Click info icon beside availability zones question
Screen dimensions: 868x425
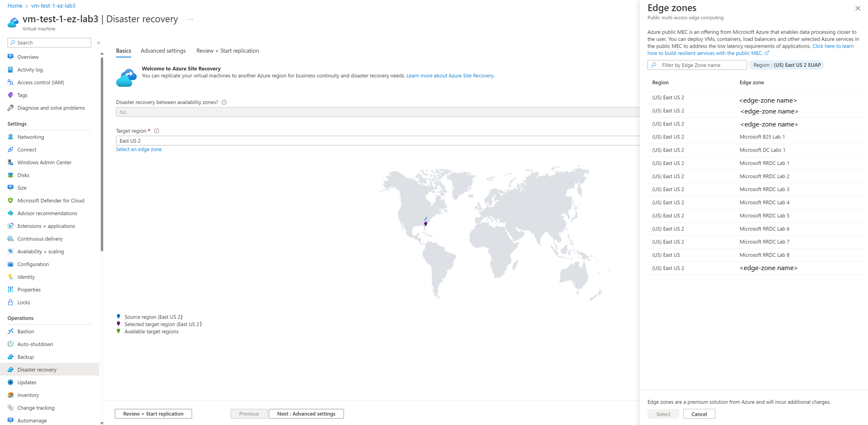224,102
